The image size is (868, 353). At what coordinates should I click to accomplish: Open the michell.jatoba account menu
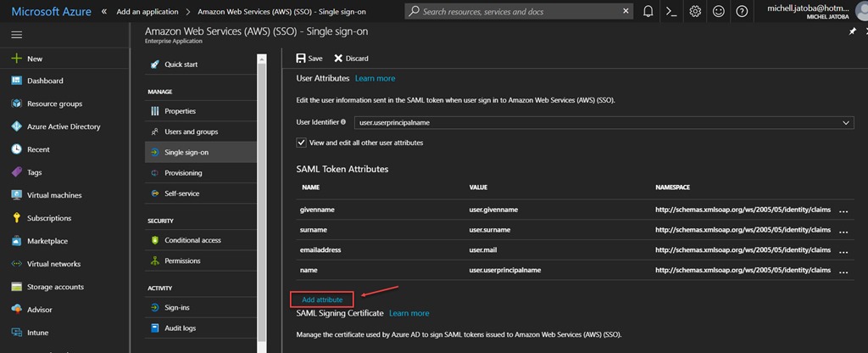pyautogui.click(x=809, y=11)
